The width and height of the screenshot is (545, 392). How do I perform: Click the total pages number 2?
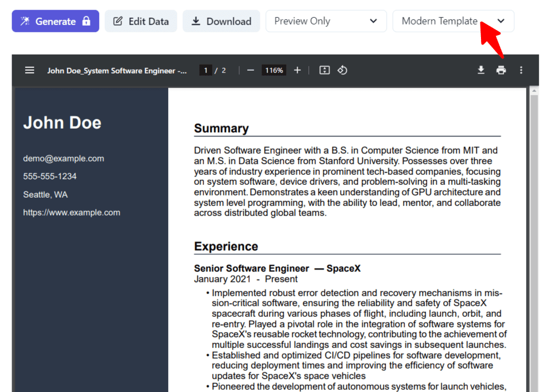(x=224, y=71)
